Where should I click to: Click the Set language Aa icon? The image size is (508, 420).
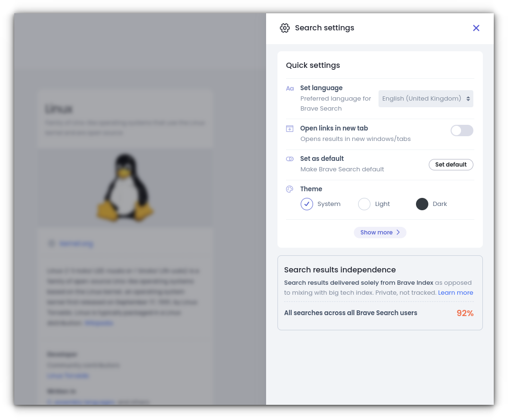tap(290, 88)
